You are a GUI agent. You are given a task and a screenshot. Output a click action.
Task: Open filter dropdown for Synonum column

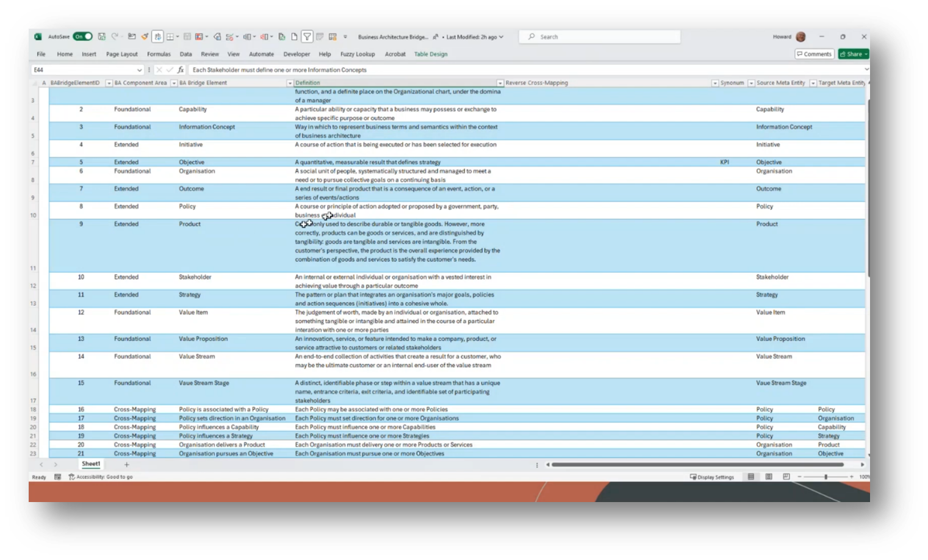point(751,83)
